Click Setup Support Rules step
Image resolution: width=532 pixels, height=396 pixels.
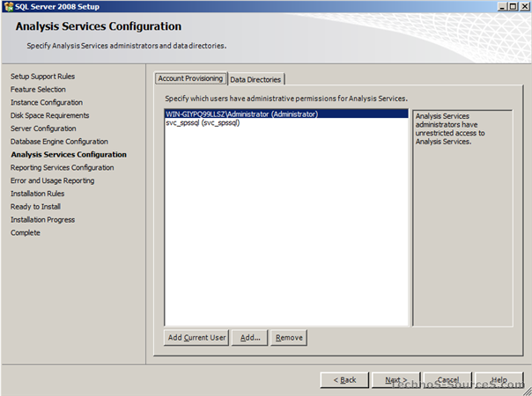coord(43,77)
